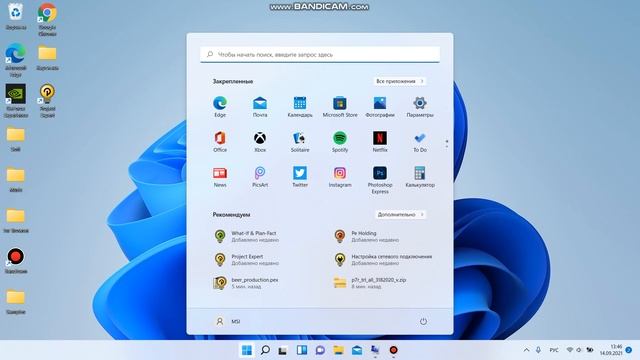
Task: Open Microsoft Store from pinned apps
Action: pos(340,107)
